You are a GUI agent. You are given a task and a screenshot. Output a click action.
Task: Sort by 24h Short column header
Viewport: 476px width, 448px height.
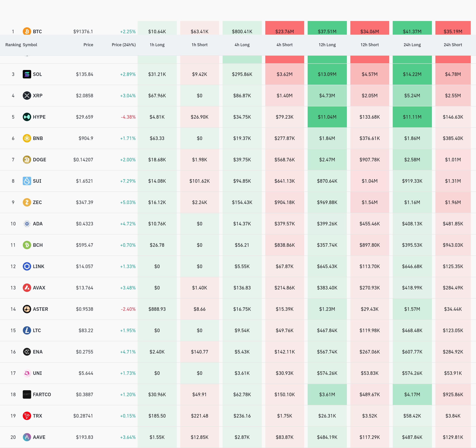[x=453, y=45]
